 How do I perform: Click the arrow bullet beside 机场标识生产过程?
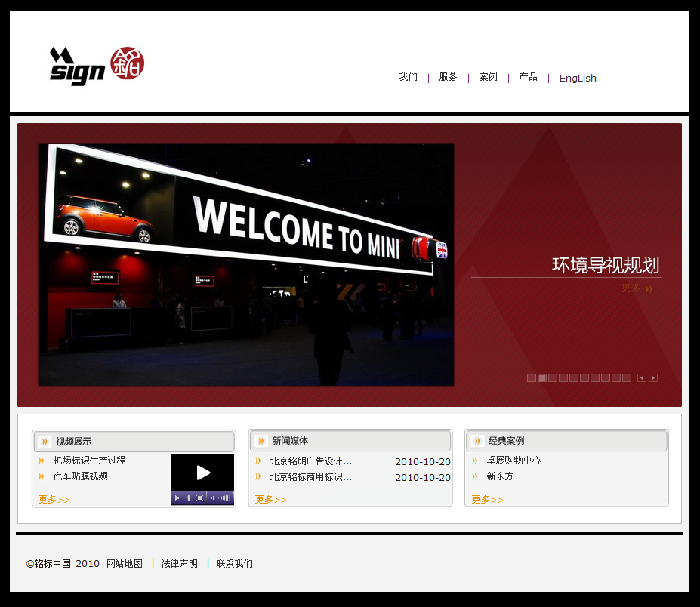coord(41,461)
